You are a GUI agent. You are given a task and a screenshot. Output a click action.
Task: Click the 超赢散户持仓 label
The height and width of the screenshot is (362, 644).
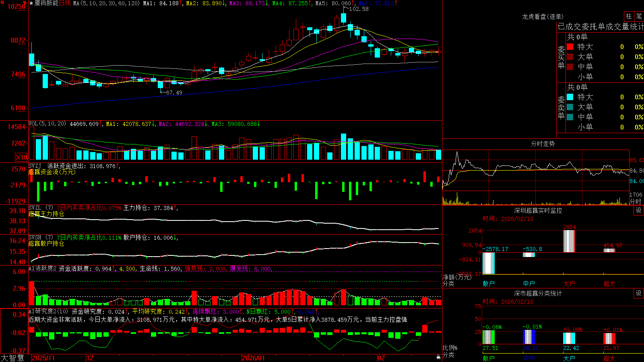[46, 243]
